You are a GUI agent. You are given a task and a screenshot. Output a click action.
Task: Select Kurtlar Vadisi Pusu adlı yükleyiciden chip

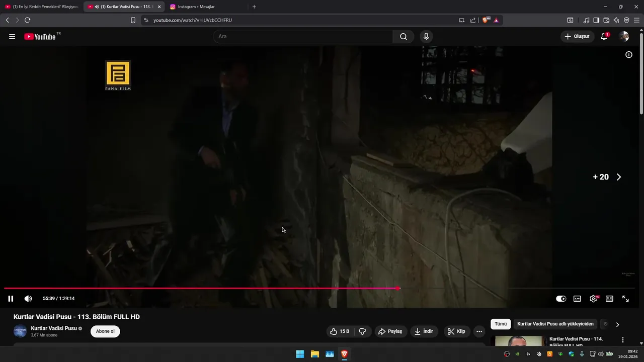point(555,324)
